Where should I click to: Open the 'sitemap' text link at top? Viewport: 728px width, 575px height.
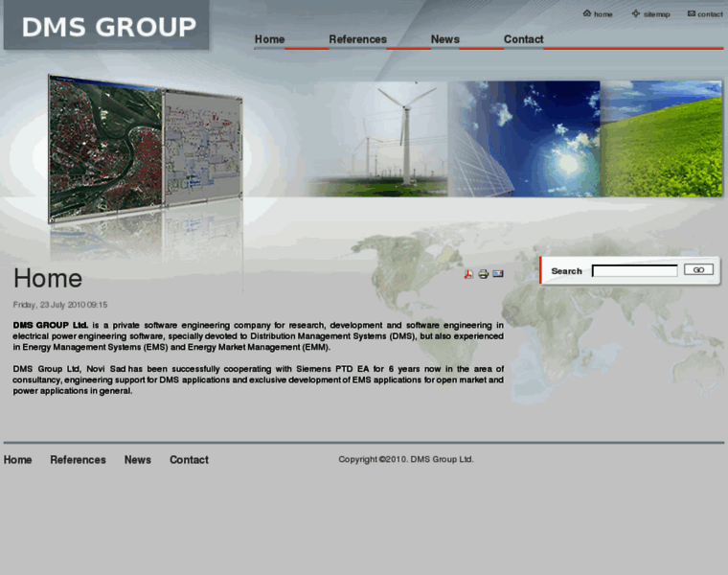click(656, 14)
